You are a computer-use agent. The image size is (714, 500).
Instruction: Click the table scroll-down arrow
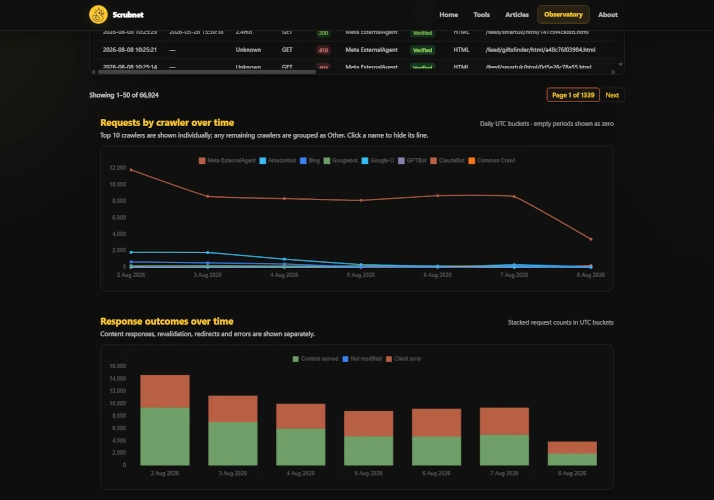[x=620, y=65]
